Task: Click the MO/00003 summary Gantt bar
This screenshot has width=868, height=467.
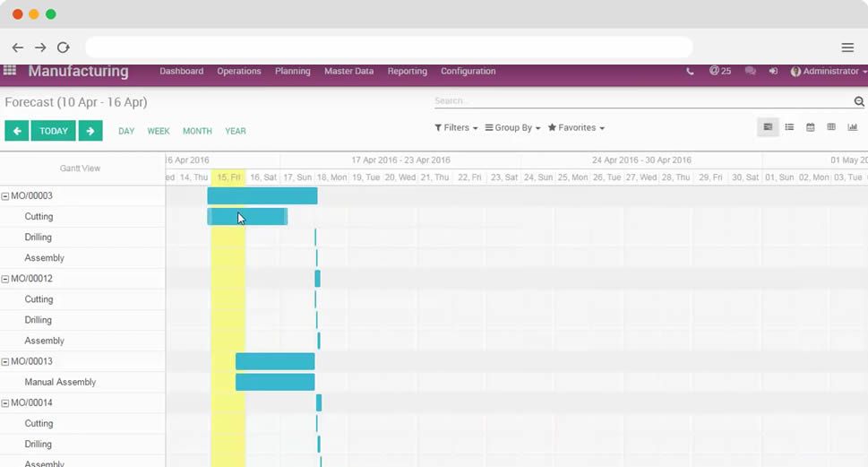Action: click(x=262, y=195)
